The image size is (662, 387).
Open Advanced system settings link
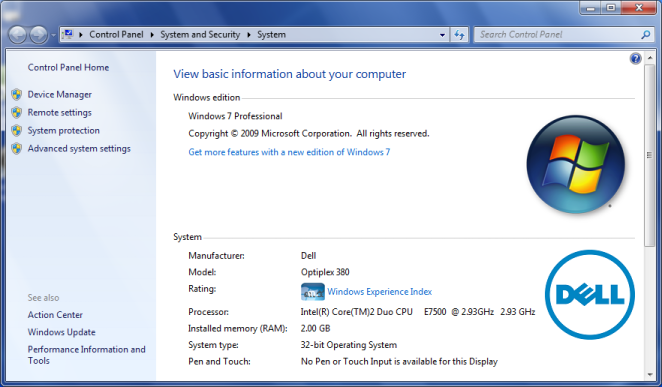click(x=79, y=149)
